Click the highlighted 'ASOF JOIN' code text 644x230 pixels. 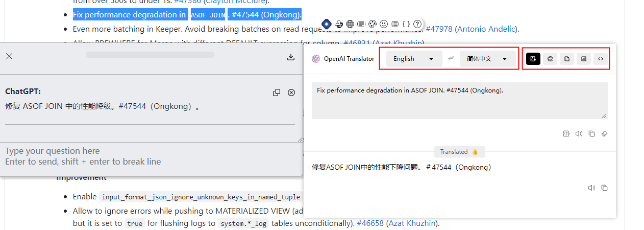click(208, 15)
